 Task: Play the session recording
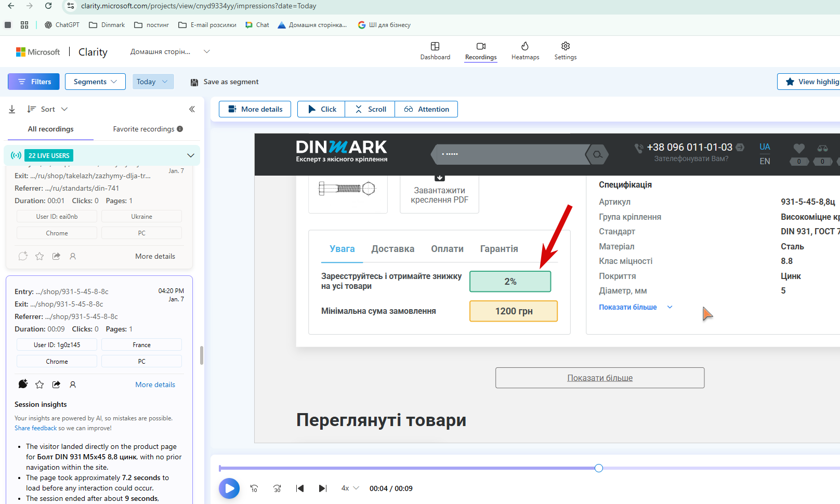(229, 488)
